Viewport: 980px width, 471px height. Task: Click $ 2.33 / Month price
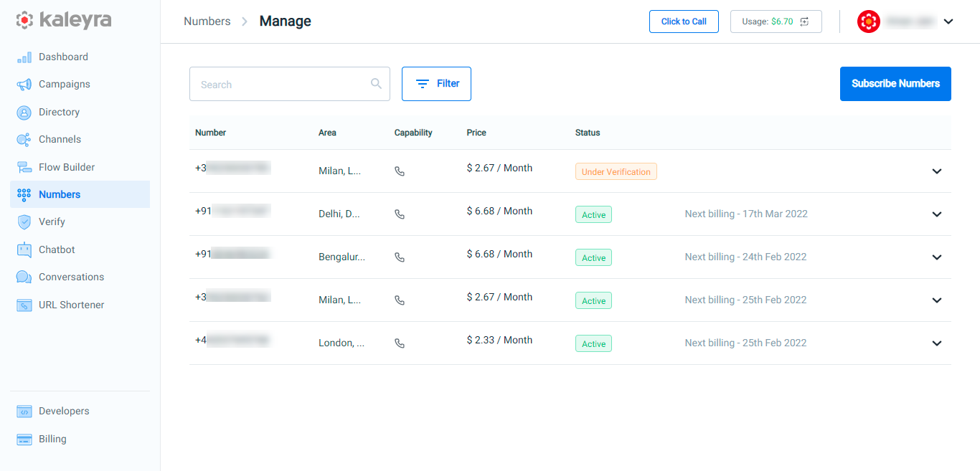(x=499, y=341)
